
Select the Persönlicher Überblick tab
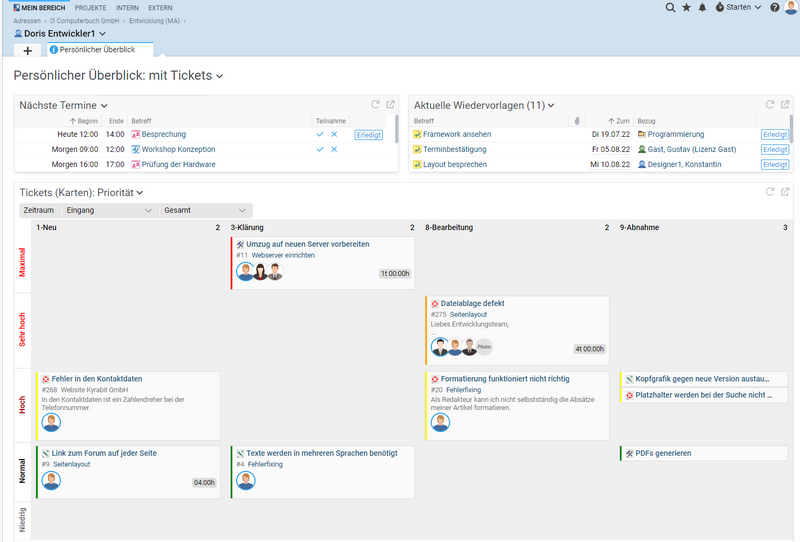tap(100, 50)
